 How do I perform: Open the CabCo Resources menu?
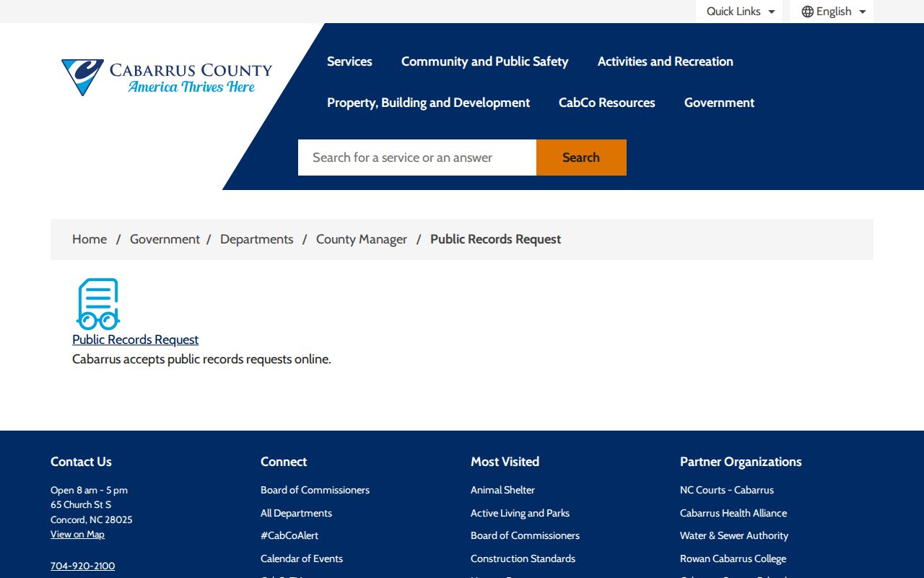[x=606, y=103]
